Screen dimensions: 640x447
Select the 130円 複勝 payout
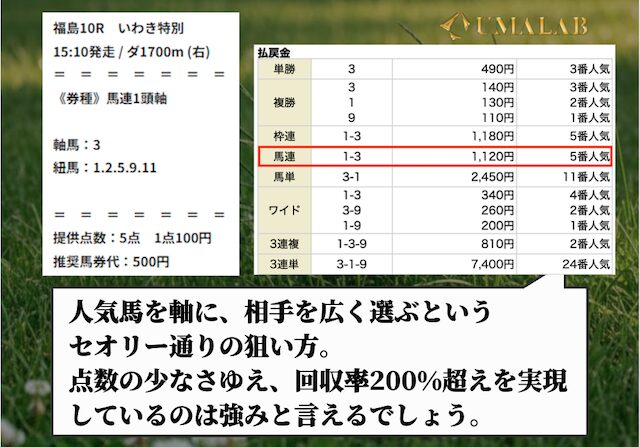[497, 102]
